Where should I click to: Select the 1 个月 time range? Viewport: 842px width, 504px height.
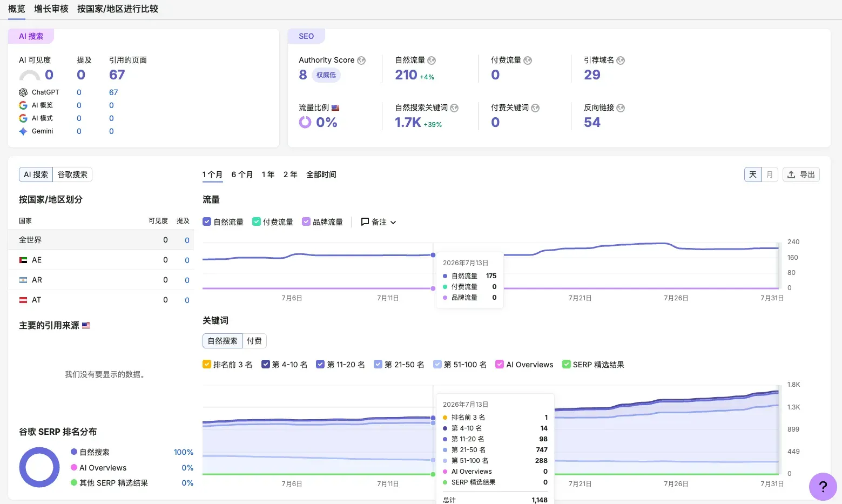tap(213, 174)
